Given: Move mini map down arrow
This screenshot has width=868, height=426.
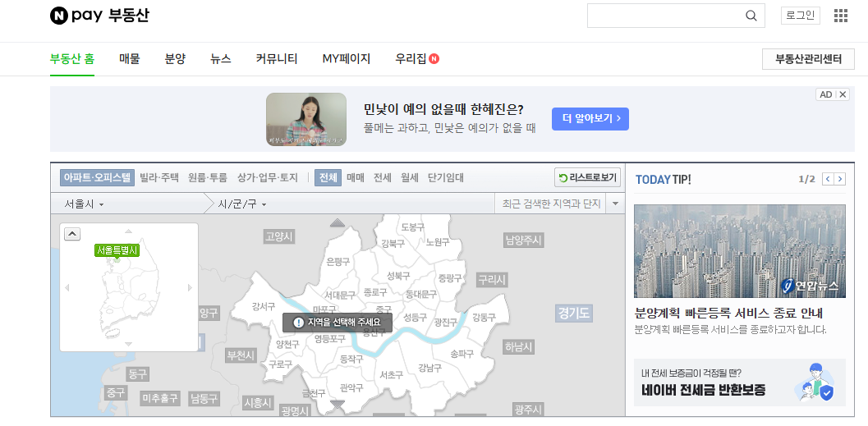Looking at the screenshot, I should 128,344.
